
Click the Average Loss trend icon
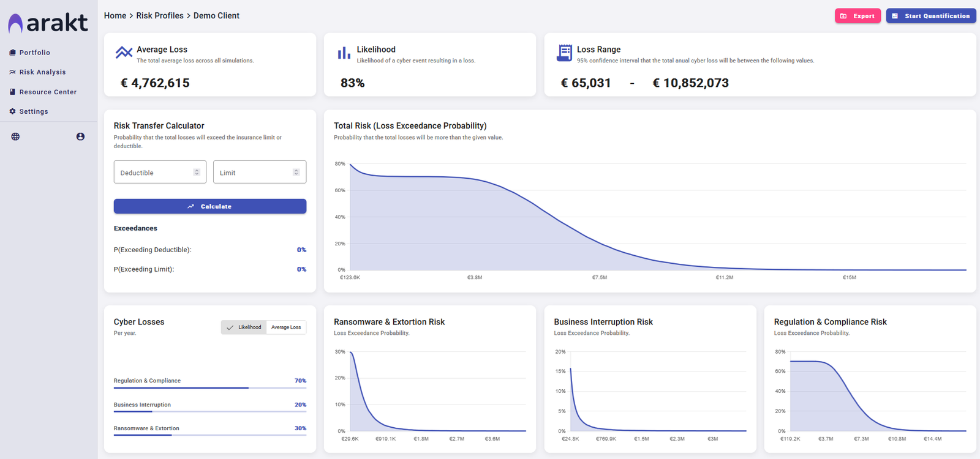tap(124, 53)
